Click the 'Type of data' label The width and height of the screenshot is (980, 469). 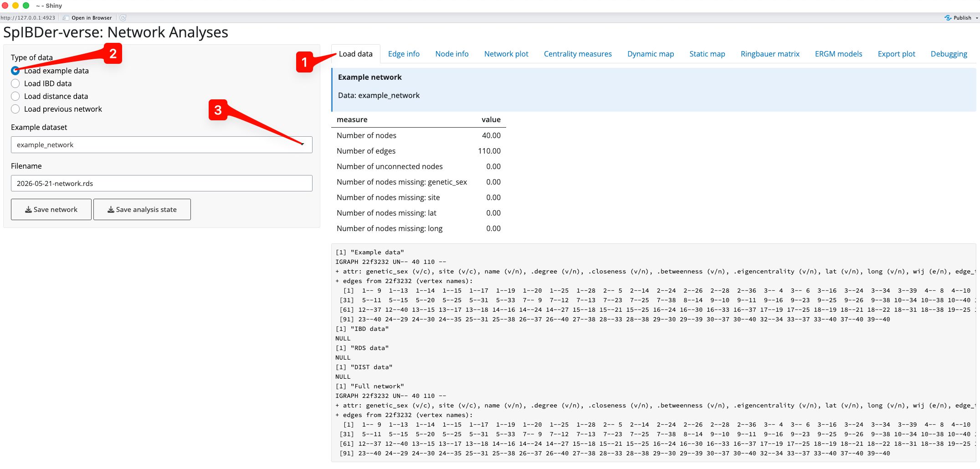click(x=32, y=57)
